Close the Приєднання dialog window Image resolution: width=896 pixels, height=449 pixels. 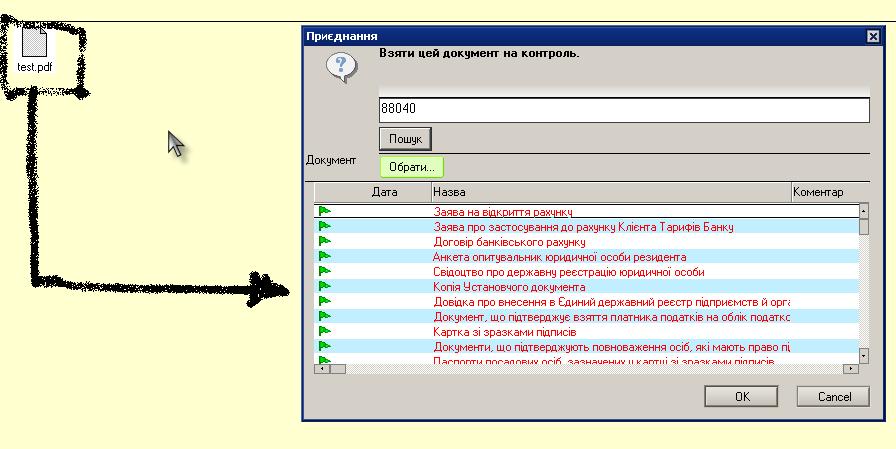pyautogui.click(x=872, y=36)
